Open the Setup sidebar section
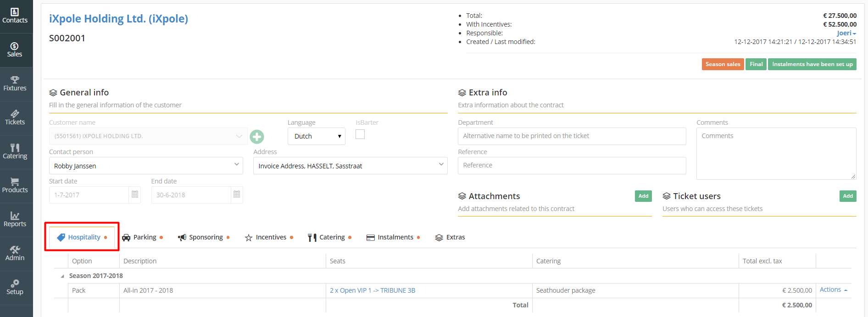868x317 pixels. pos(15,288)
